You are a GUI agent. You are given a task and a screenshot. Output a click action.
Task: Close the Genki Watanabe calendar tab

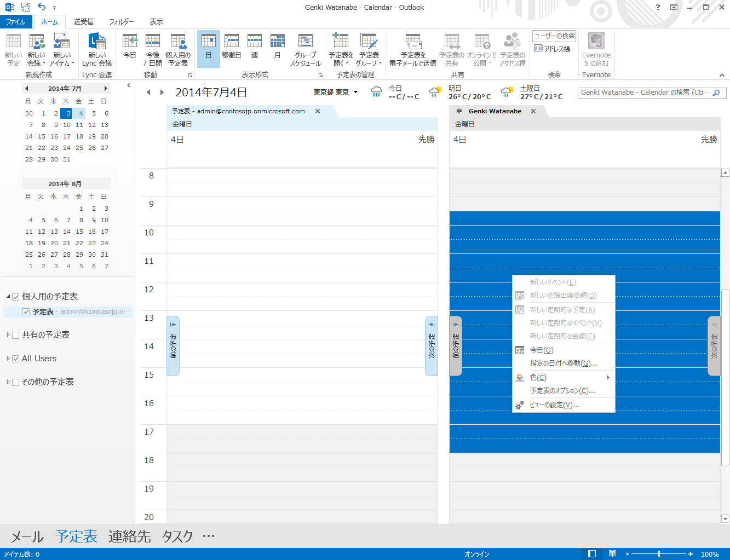(533, 111)
